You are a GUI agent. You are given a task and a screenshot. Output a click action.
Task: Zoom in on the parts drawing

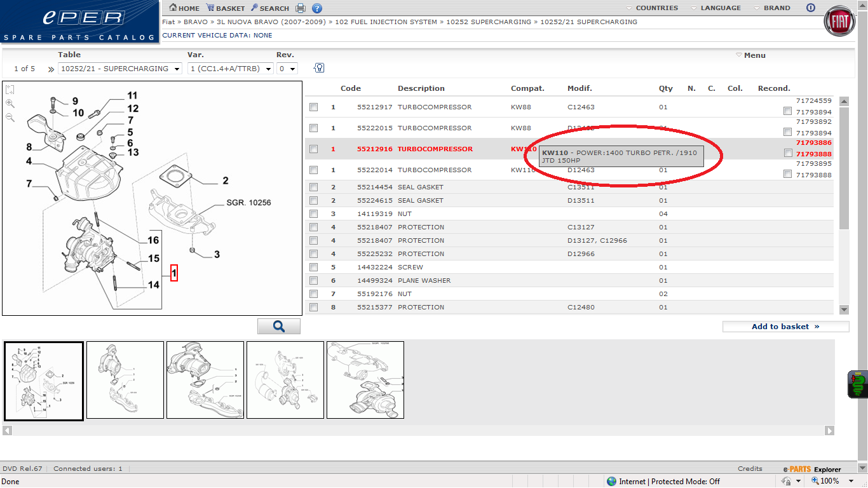10,103
